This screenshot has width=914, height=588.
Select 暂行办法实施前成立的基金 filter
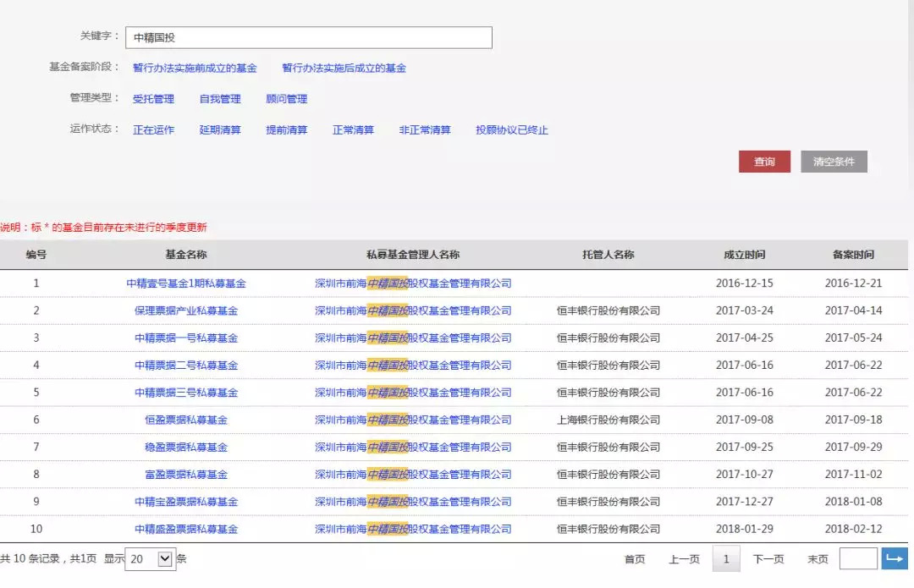click(195, 68)
